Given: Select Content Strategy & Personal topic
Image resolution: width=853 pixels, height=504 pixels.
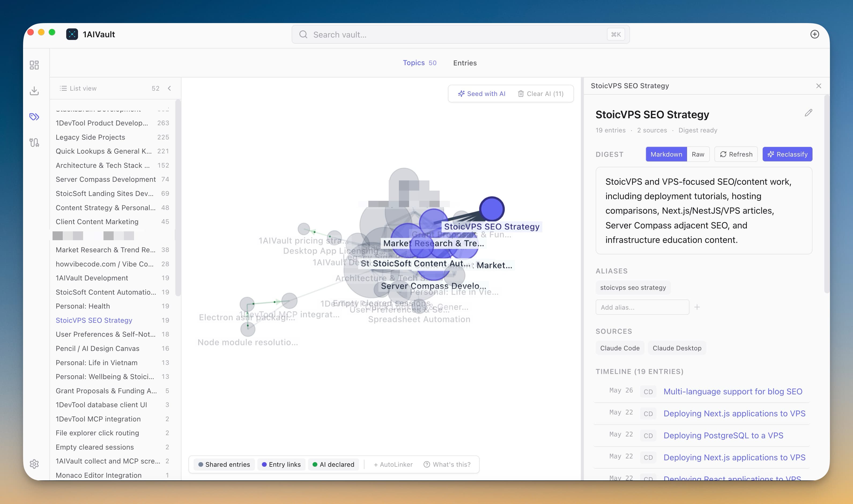Looking at the screenshot, I should click(x=112, y=208).
